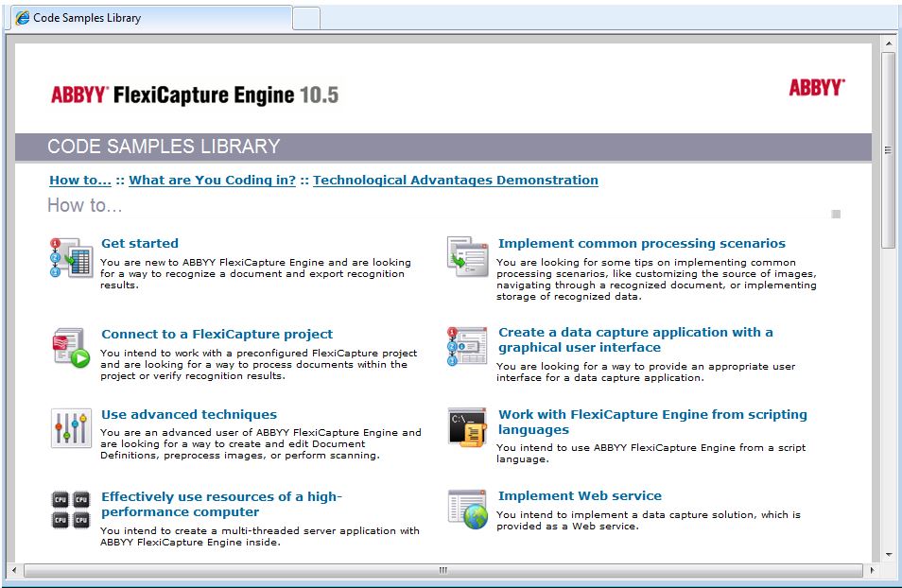Open the What are You Coding in? link
Viewport: 902px width, 588px height.
tap(213, 180)
